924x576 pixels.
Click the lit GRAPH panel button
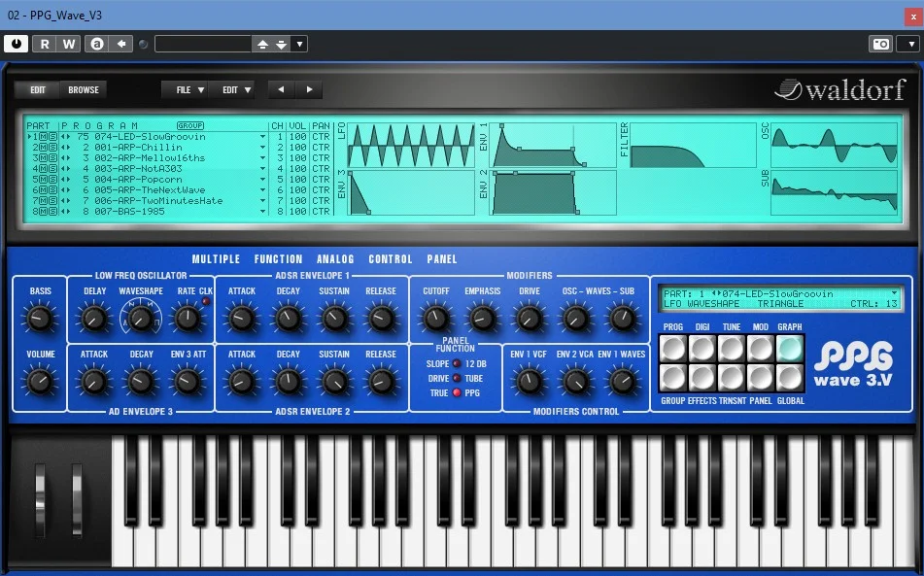pos(790,349)
